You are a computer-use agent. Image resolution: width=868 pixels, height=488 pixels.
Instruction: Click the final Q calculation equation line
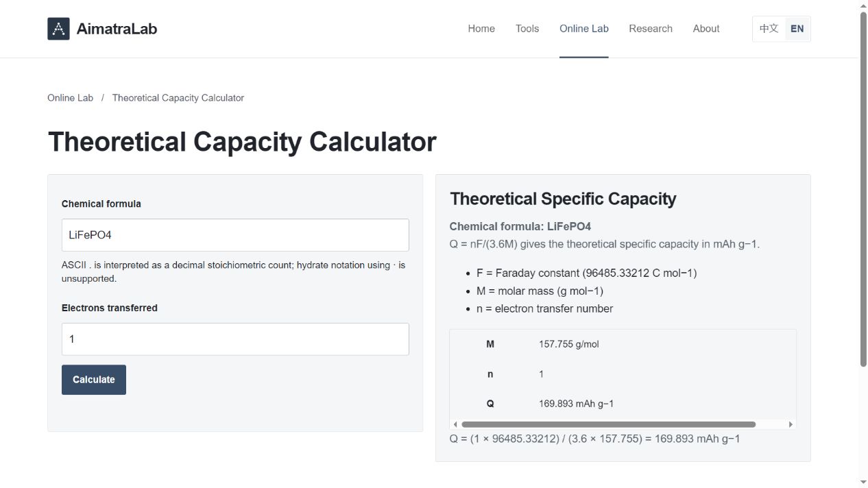[x=595, y=439]
